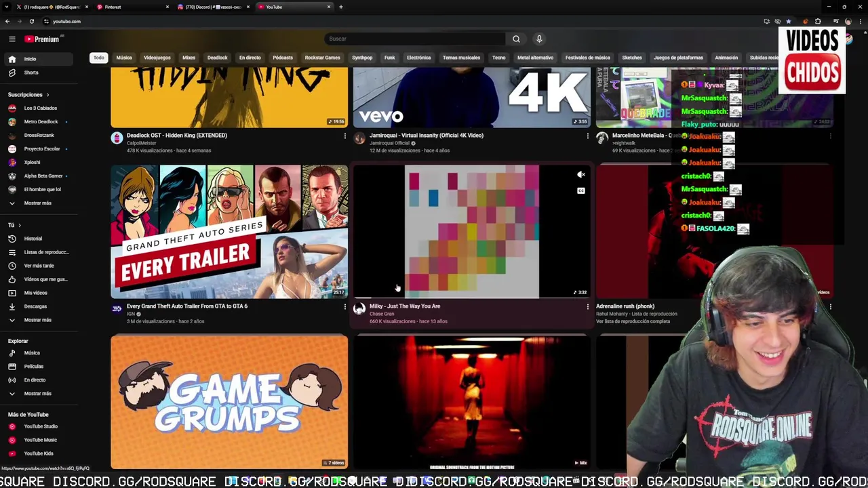Select the Música filter chip

124,58
